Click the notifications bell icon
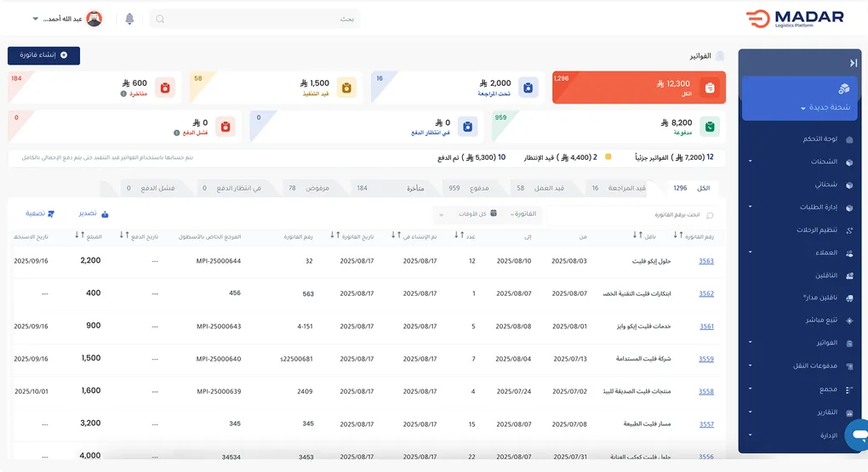Image resolution: width=868 pixels, height=472 pixels. pos(129,19)
